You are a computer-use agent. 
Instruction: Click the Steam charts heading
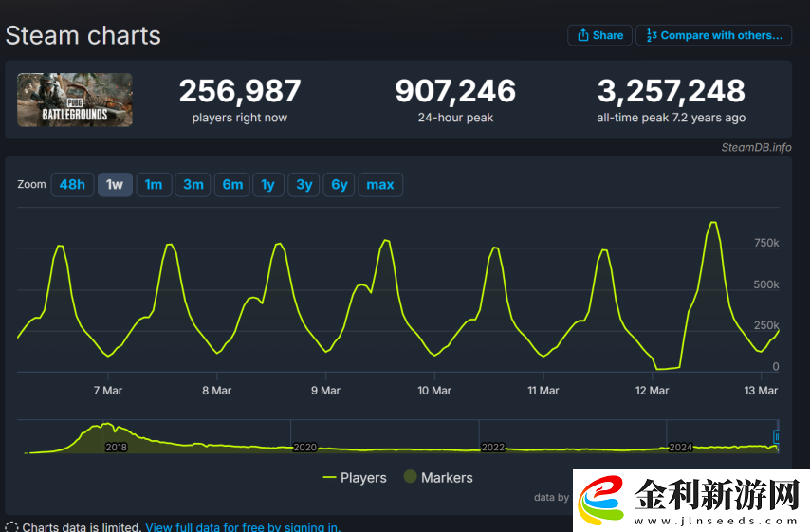tap(83, 36)
